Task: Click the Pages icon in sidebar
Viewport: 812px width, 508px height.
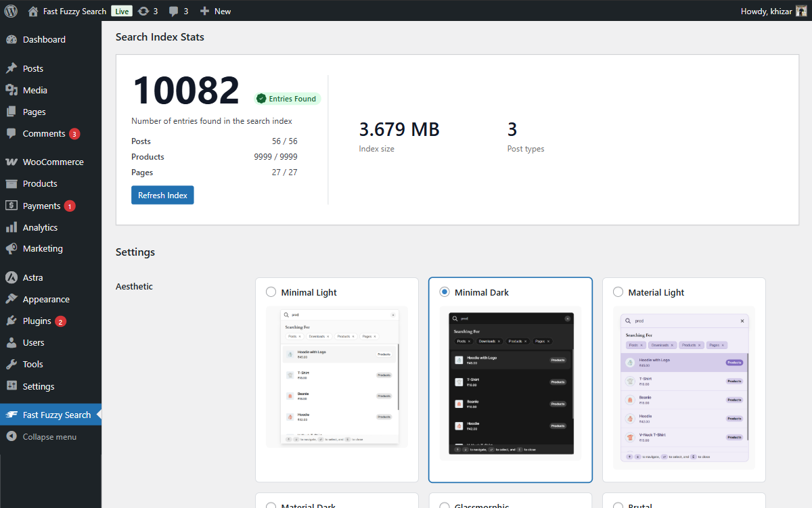Action: pyautogui.click(x=12, y=112)
